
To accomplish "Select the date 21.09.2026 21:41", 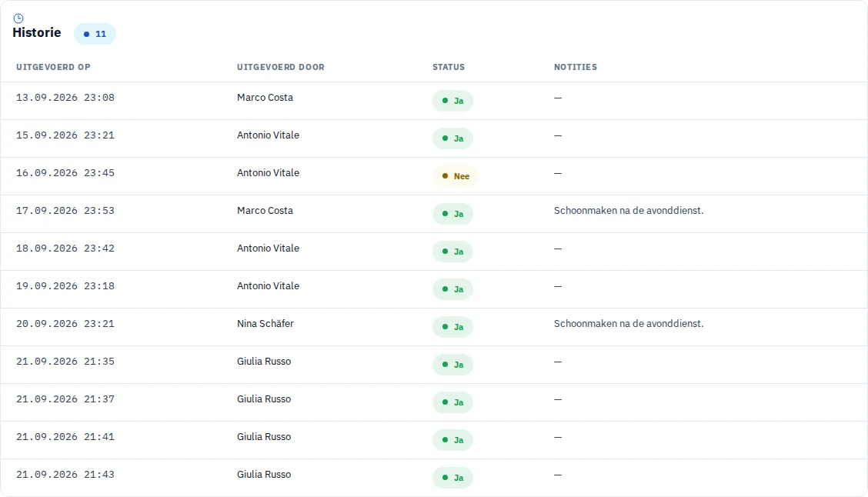I will coord(65,437).
